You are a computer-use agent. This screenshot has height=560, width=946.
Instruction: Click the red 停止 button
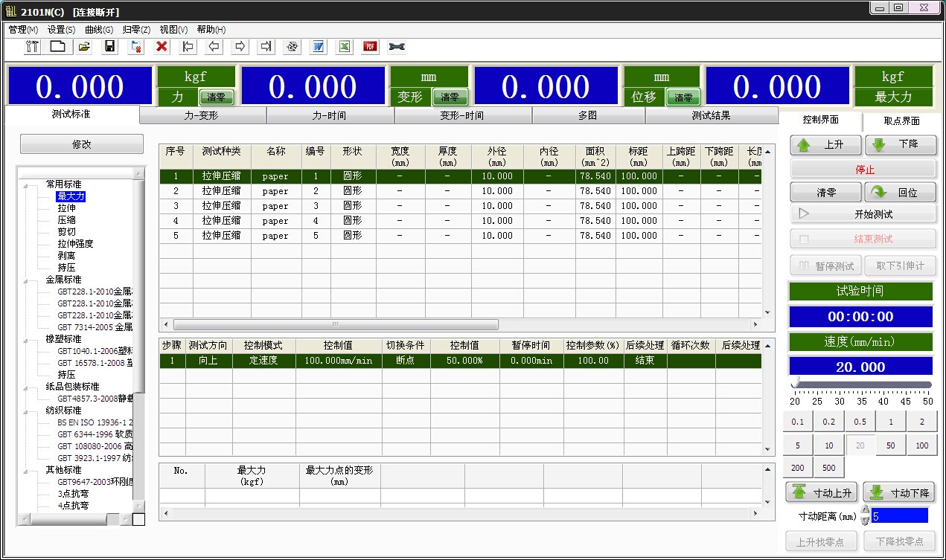[863, 169]
